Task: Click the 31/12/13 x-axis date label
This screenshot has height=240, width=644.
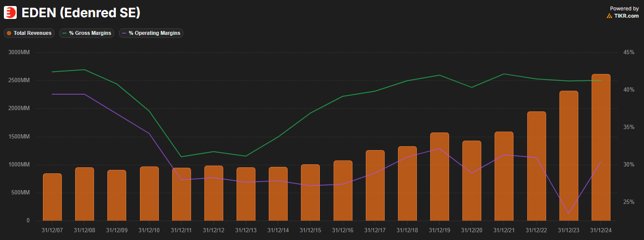Action: (x=246, y=231)
